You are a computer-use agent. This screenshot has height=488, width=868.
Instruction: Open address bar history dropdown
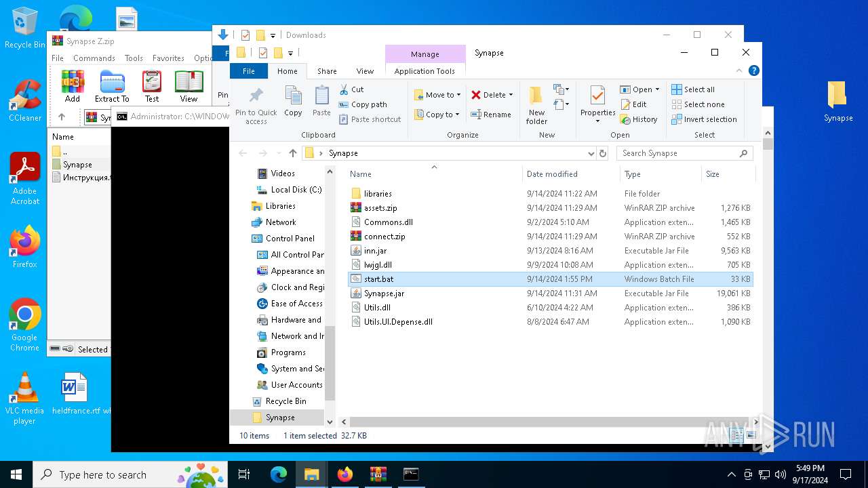pyautogui.click(x=591, y=153)
